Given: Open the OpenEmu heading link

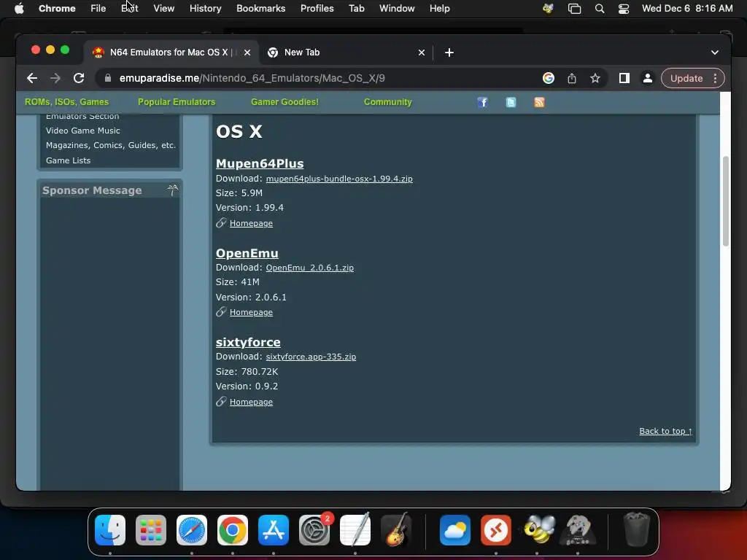Looking at the screenshot, I should click(x=247, y=253).
